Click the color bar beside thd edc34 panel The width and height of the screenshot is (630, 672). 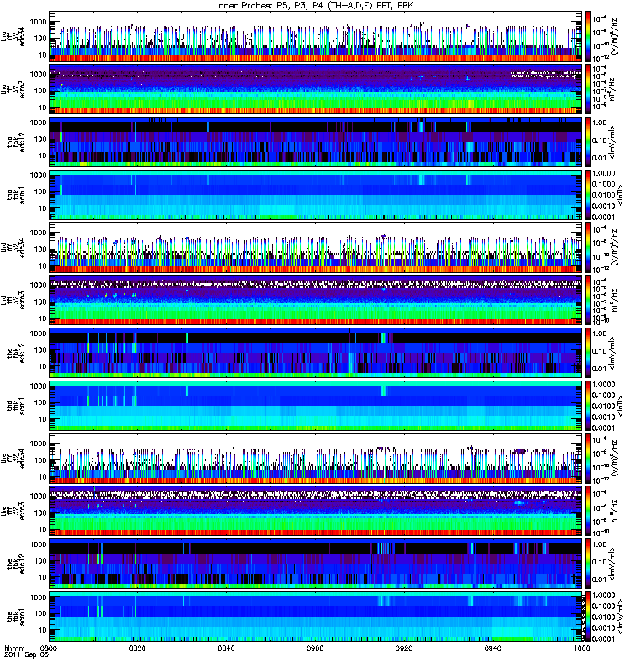click(x=588, y=248)
